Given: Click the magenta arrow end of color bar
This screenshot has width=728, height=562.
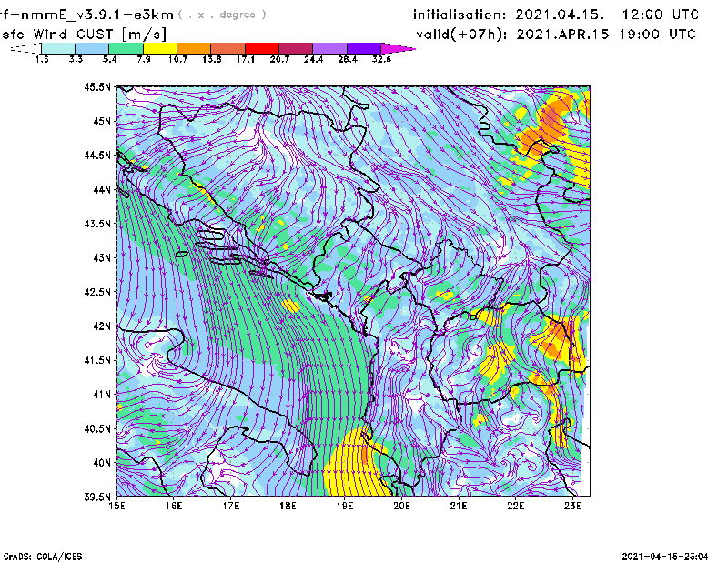Looking at the screenshot, I should coord(398,48).
